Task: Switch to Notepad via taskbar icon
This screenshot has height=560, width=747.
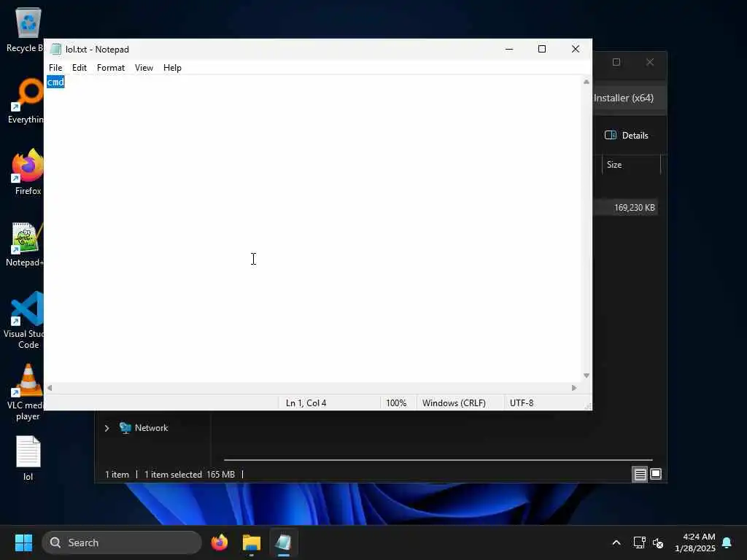Action: [x=284, y=542]
